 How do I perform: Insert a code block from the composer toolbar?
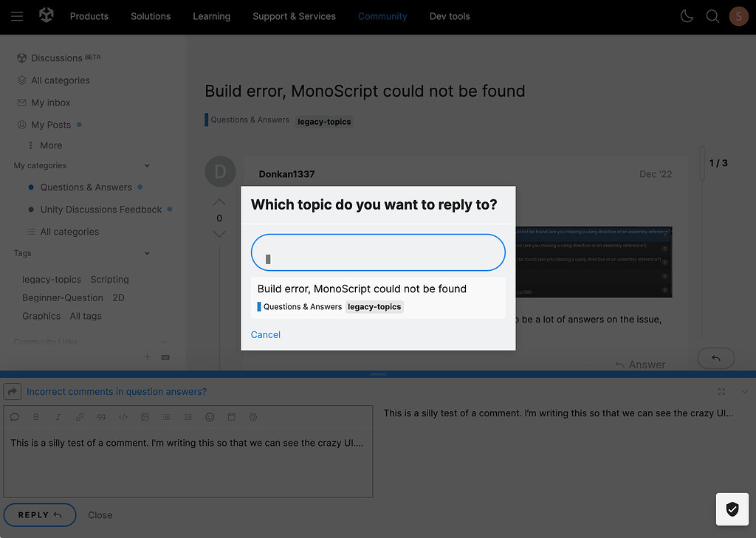123,417
